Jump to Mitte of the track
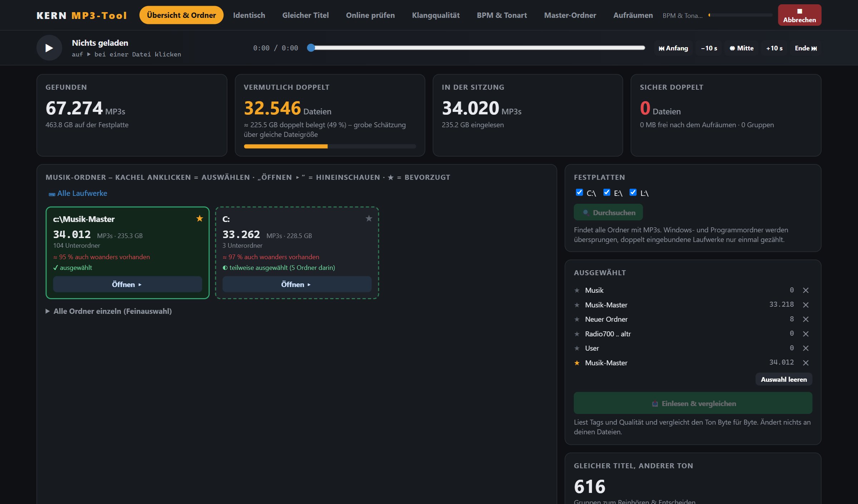Screen dimensions: 858x504 (741, 48)
